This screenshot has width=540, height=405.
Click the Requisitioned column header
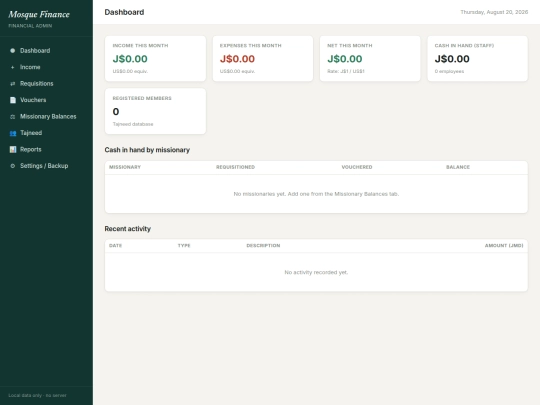pos(236,167)
